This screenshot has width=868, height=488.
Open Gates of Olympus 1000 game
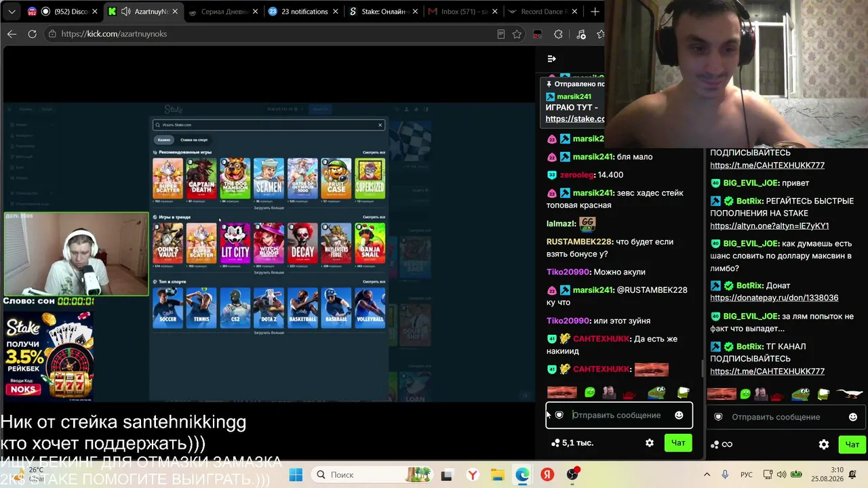tap(302, 178)
